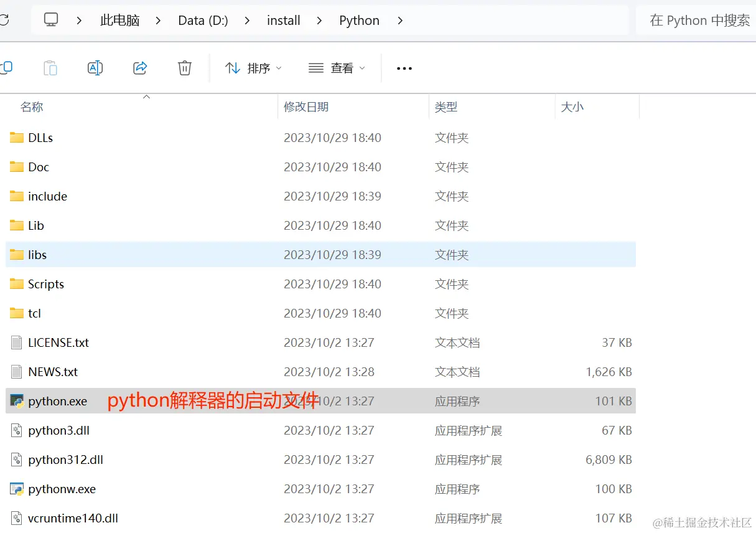Click the computer monitor icon in address bar

[x=51, y=20]
